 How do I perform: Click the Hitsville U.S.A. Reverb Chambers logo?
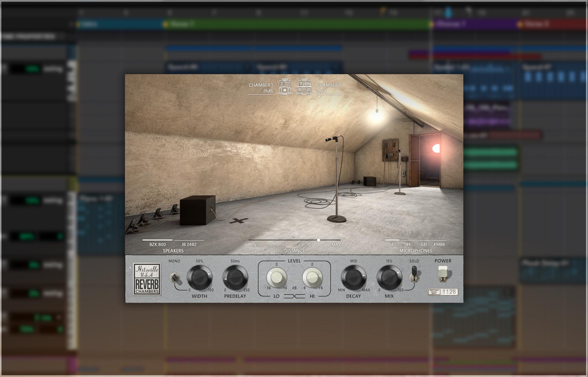pos(147,279)
